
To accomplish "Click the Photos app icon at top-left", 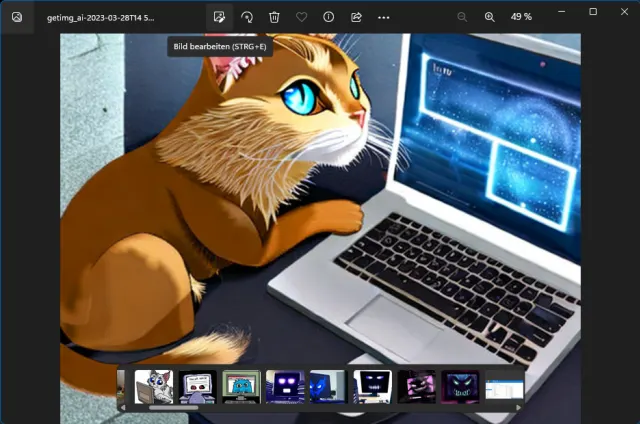I will pos(17,17).
